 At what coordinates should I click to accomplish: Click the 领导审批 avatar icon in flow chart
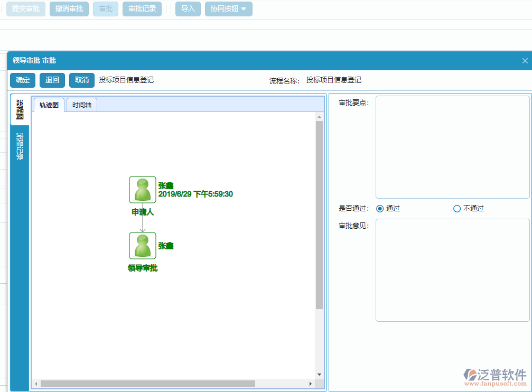pos(142,245)
